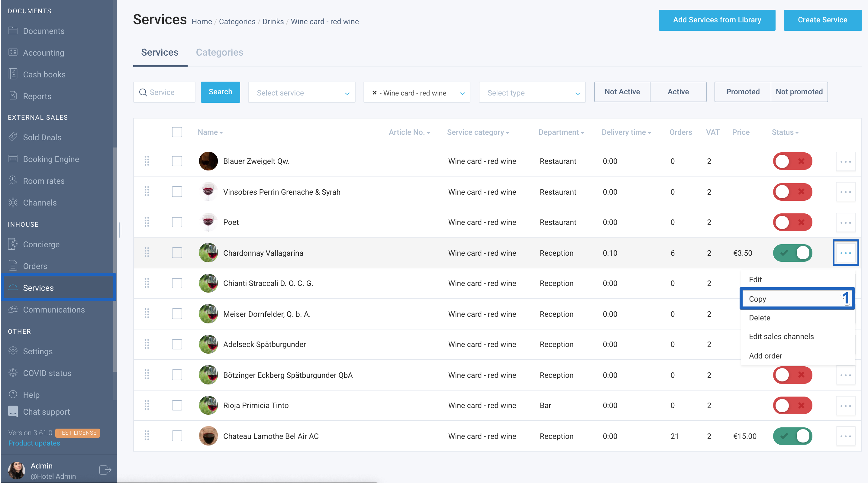Sort by Delivery time column
Viewport: 868px width, 483px height.
click(626, 132)
